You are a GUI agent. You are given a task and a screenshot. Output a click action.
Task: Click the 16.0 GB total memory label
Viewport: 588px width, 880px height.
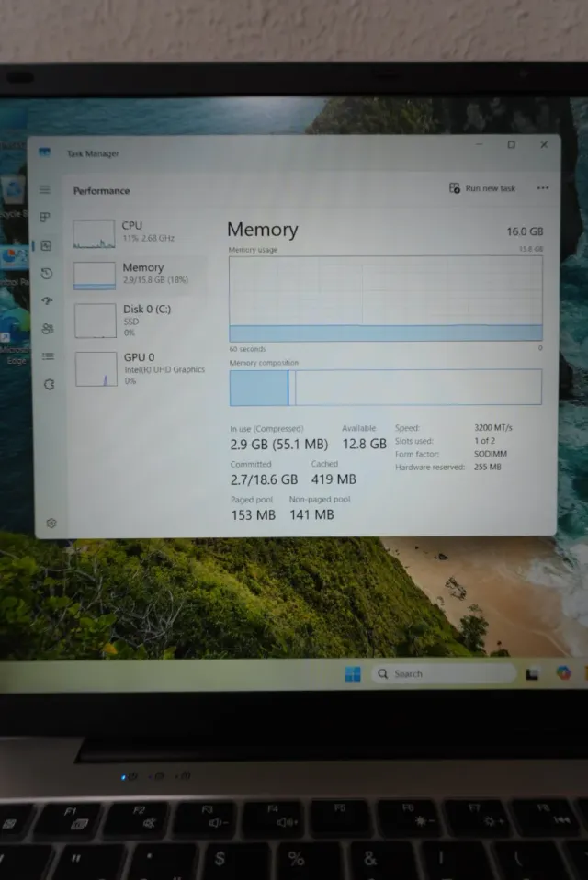[525, 231]
